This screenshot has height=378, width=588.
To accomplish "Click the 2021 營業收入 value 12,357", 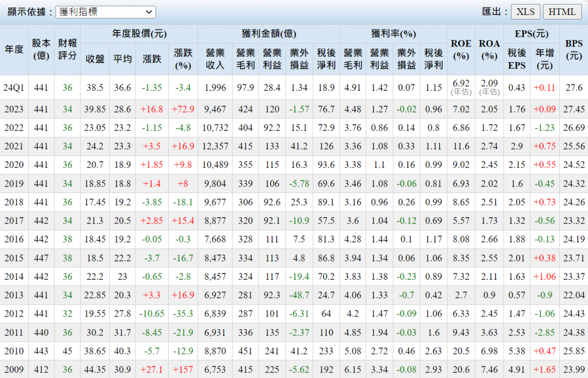I will (x=215, y=146).
